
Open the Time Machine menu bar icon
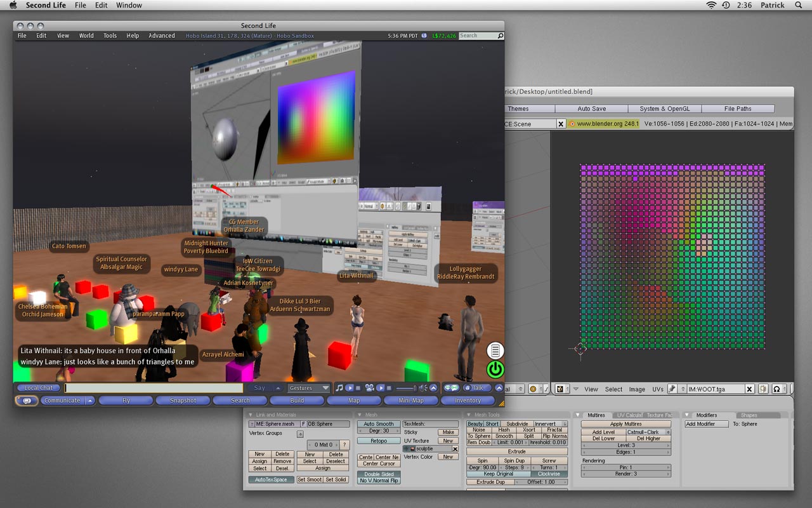tap(726, 5)
